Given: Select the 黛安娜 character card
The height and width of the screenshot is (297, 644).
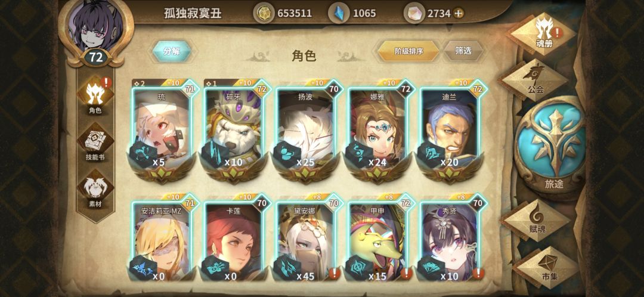Looking at the screenshot, I should coord(308,239).
